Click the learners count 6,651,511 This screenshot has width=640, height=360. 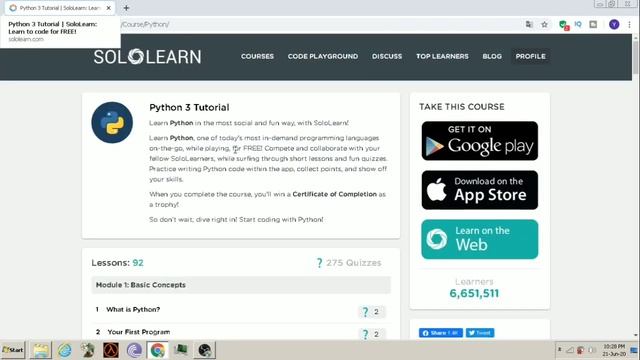click(474, 293)
